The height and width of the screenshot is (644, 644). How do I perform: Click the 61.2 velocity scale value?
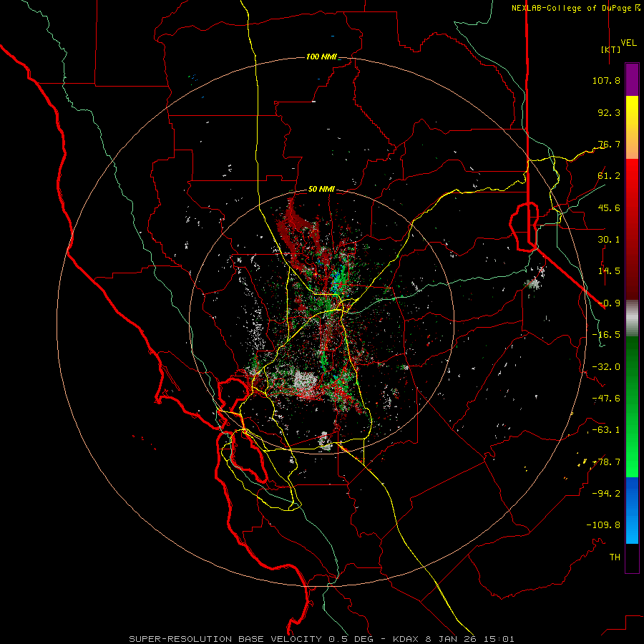609,176
